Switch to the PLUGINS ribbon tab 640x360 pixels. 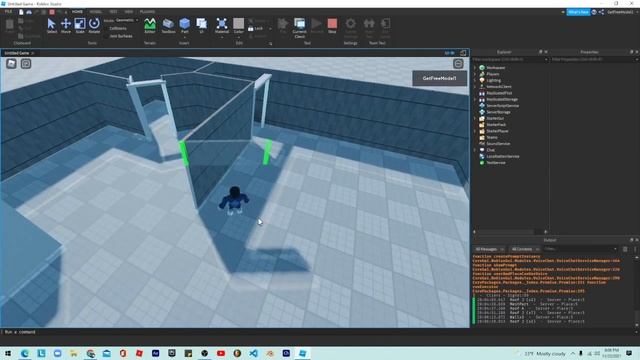147,12
